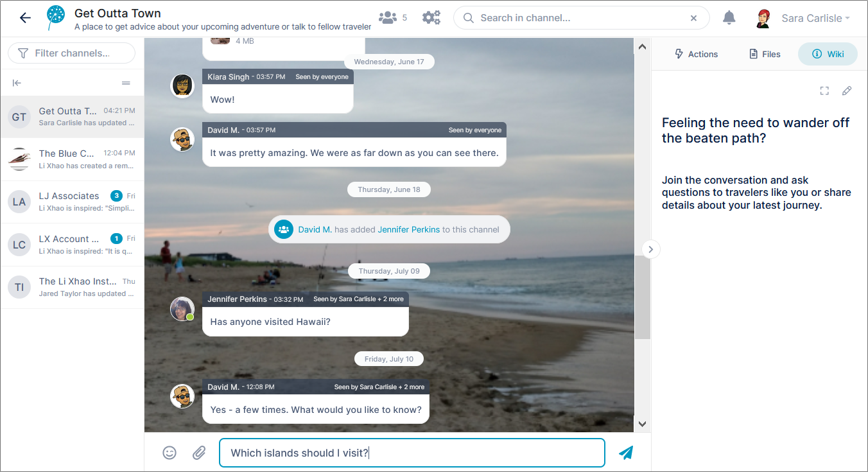Click The Blue C... channel thumbnail

19,159
